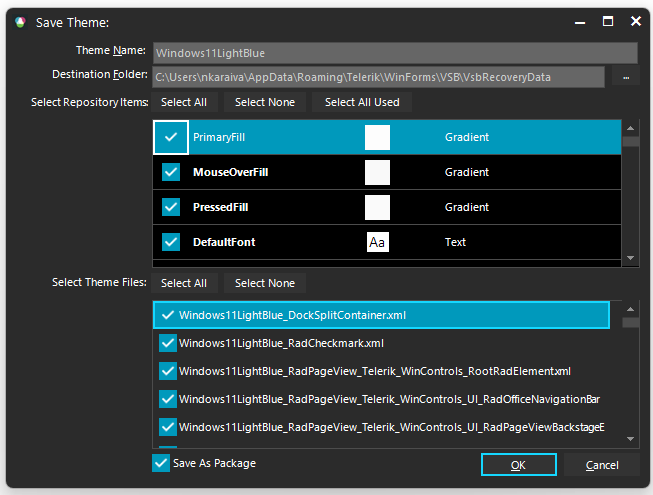This screenshot has width=653, height=495.
Task: Select the PrimaryFill row name text
Action: (219, 137)
